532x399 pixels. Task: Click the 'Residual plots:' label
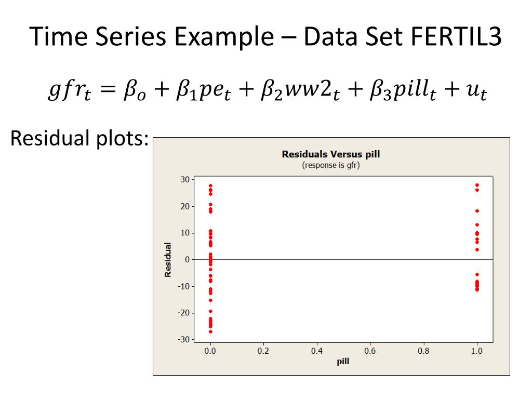(x=79, y=138)
